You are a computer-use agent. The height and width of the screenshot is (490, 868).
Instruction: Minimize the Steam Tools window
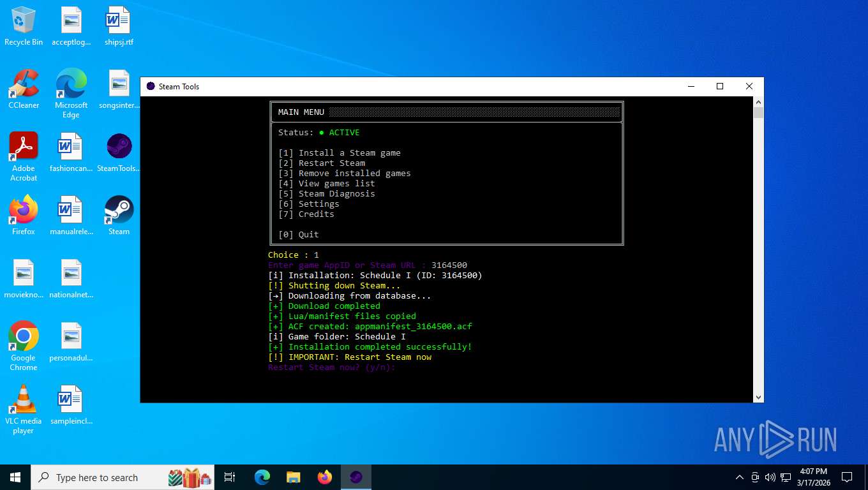click(x=691, y=86)
